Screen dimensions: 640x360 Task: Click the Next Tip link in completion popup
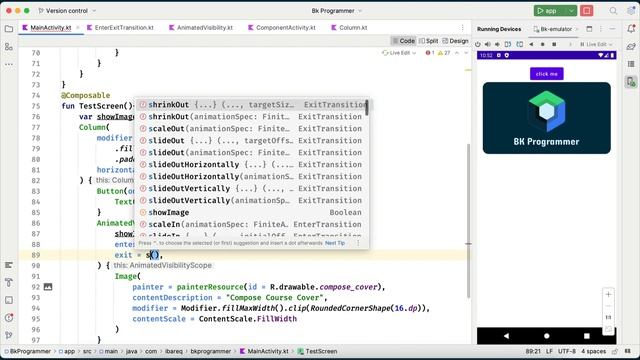[x=335, y=243]
